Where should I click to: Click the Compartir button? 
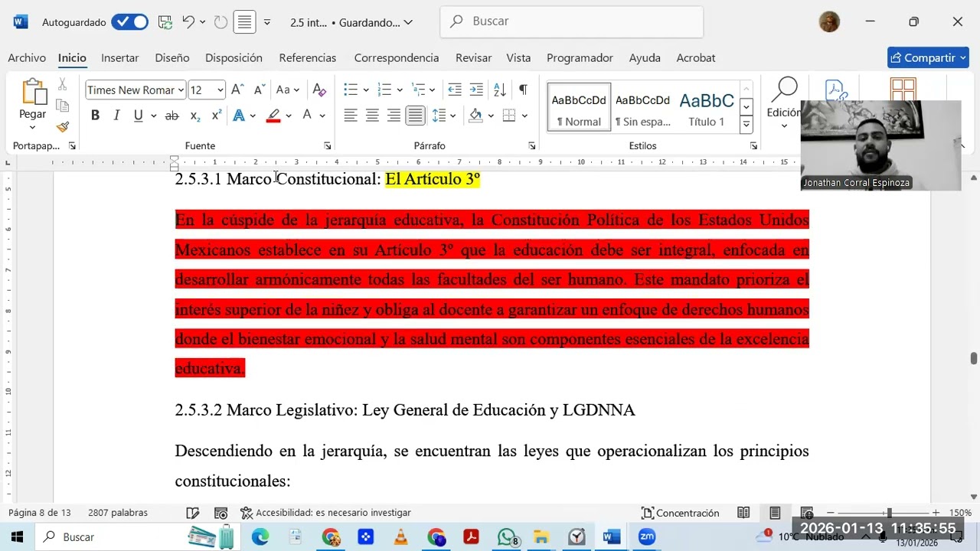coord(928,57)
